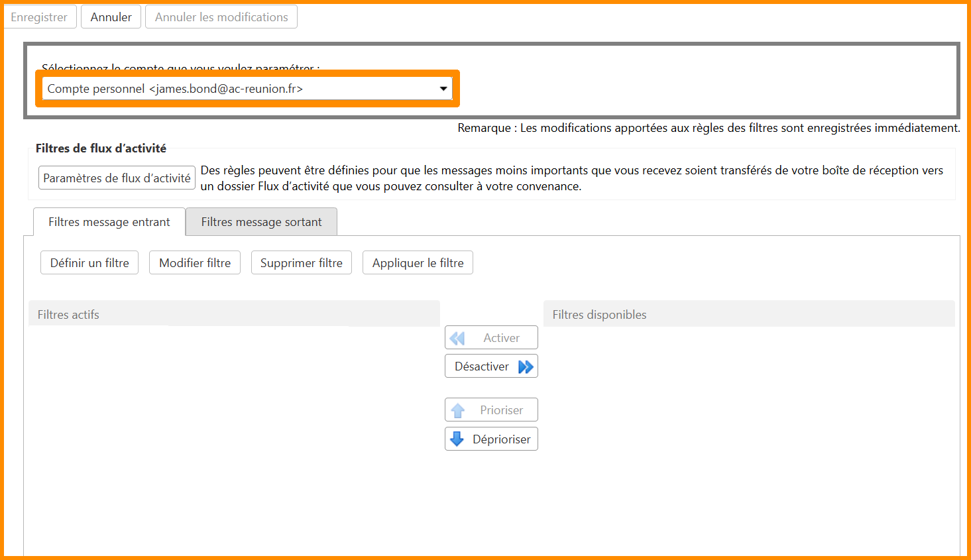Click the Annuler button at top
Viewport: 971px width, 560px height.
[x=111, y=17]
